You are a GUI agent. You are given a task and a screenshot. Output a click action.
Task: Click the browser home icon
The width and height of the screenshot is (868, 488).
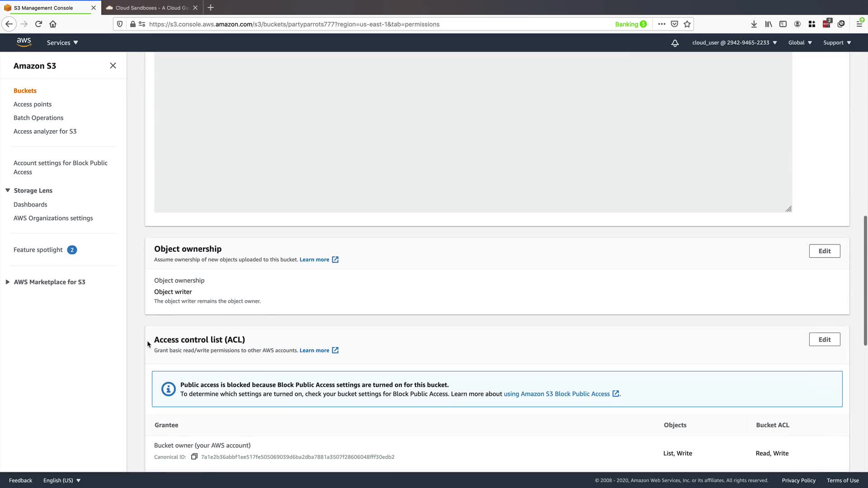tap(53, 24)
